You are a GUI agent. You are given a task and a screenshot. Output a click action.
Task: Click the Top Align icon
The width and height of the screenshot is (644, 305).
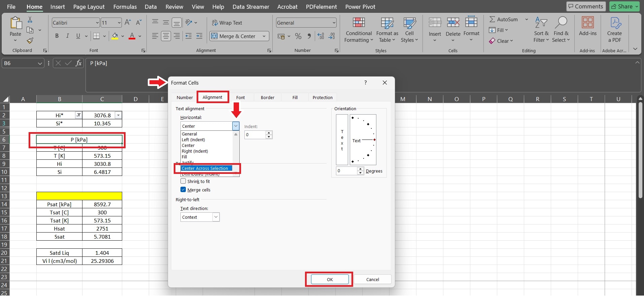click(155, 22)
